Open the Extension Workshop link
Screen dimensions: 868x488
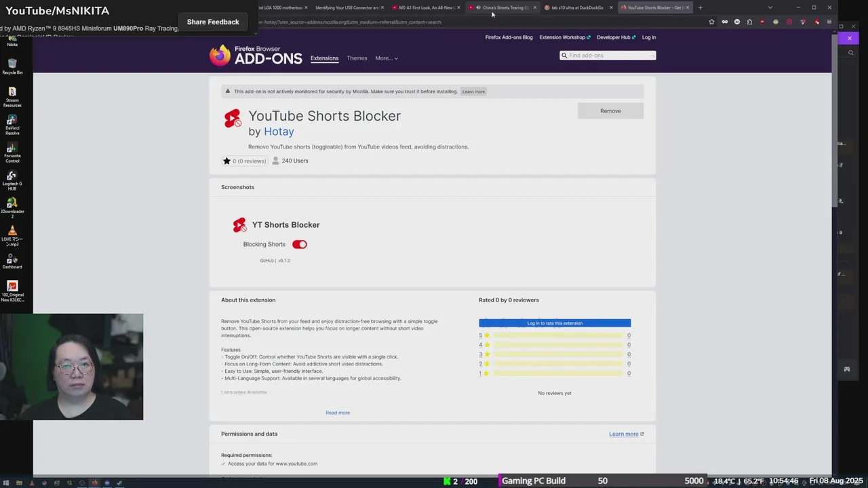click(564, 37)
